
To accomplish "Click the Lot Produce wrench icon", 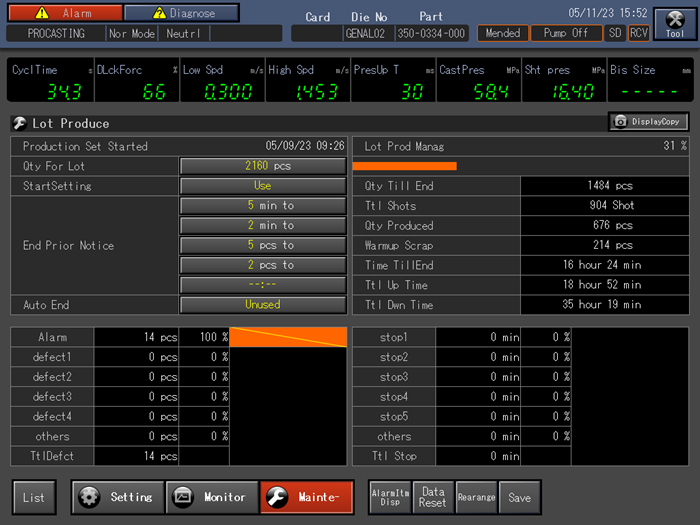I will (x=19, y=123).
